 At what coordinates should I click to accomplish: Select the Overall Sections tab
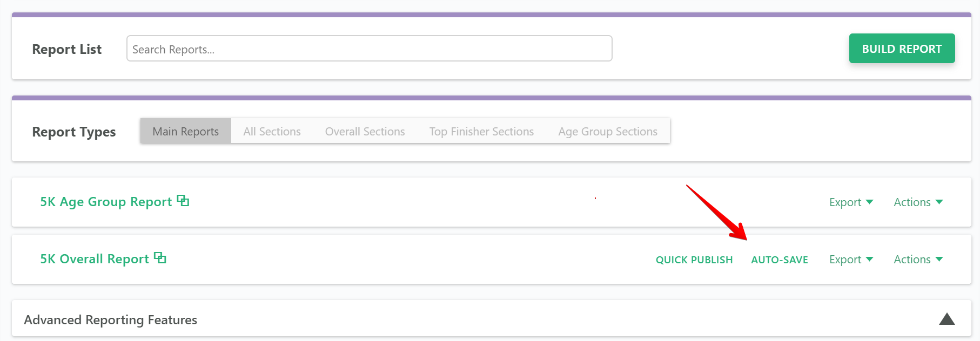tap(364, 131)
